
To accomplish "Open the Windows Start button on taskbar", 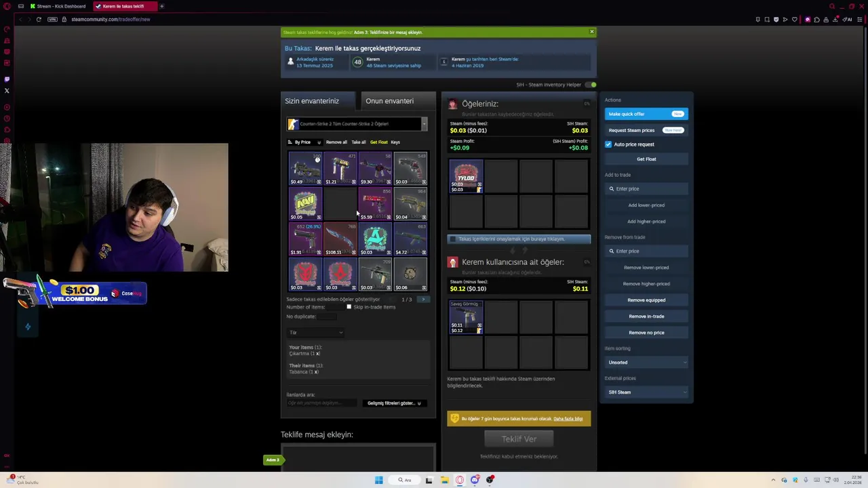I will point(378,481).
